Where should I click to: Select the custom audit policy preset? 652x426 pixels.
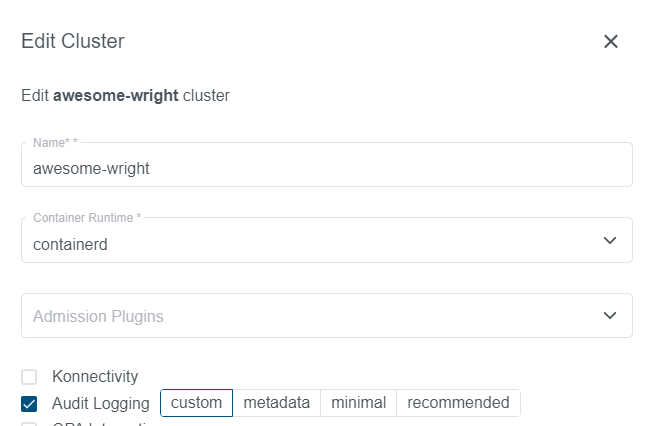pyautogui.click(x=196, y=403)
